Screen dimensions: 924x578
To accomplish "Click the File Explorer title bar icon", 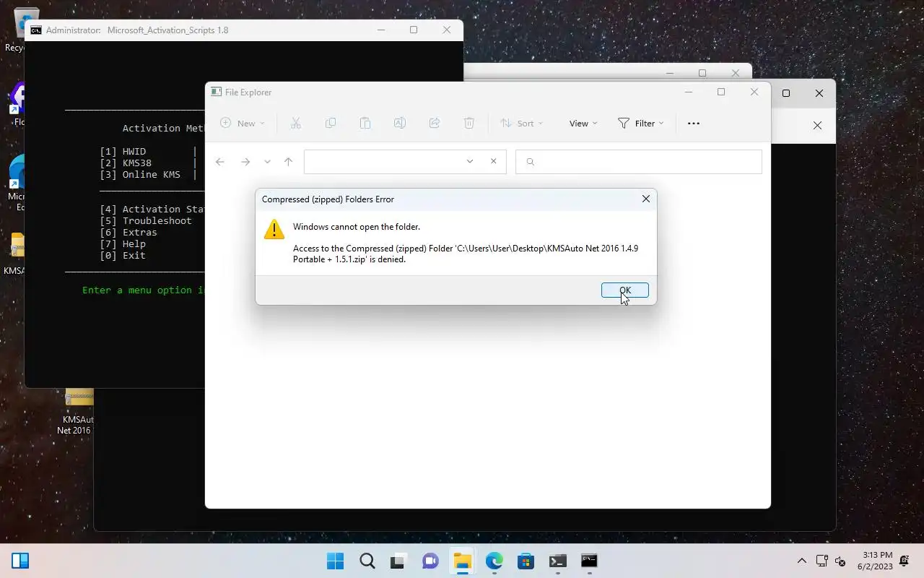I will tap(216, 92).
